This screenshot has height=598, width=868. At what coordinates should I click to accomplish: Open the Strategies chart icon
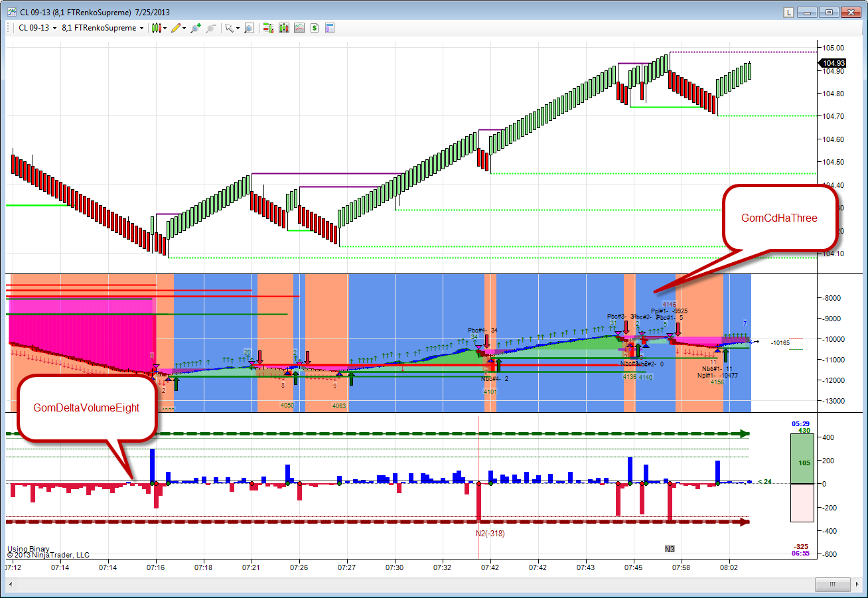pos(299,28)
